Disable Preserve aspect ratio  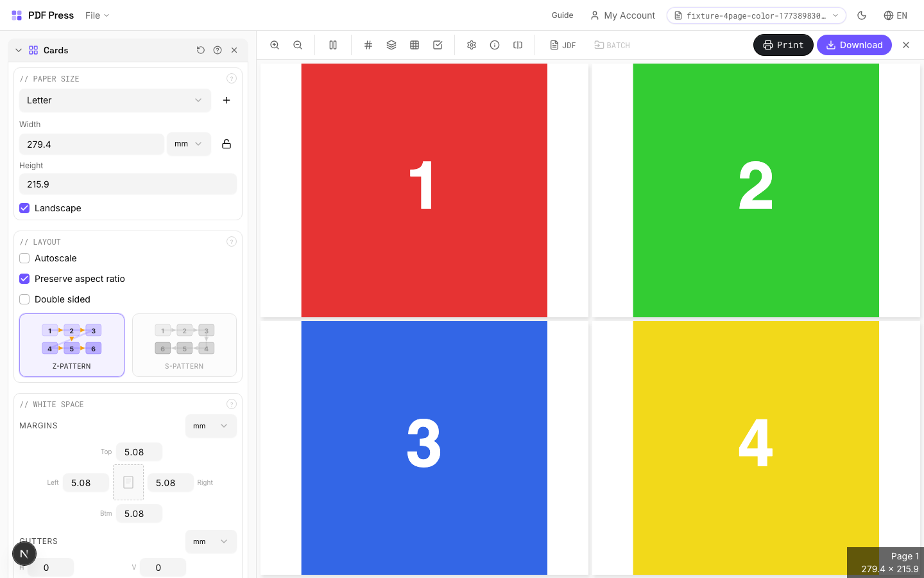tap(24, 279)
